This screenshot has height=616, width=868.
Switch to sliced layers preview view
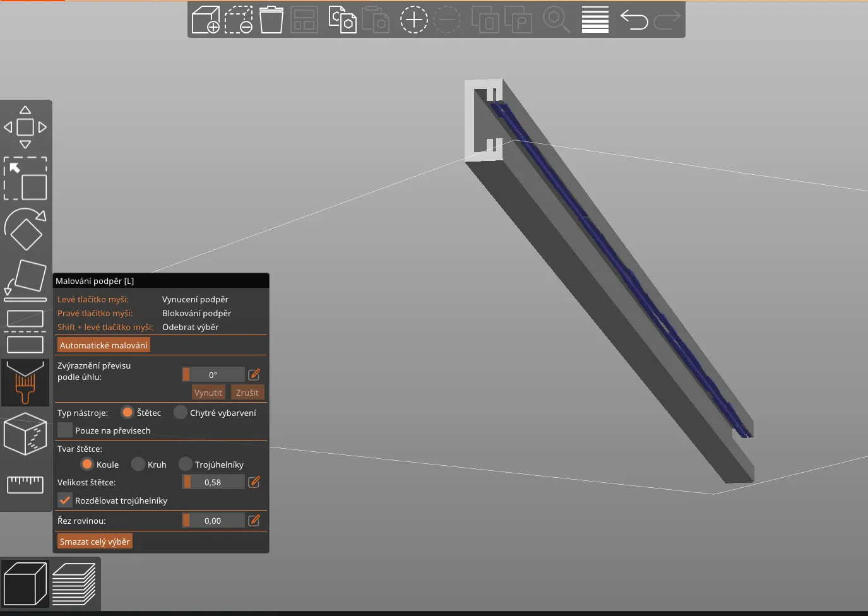point(74,584)
